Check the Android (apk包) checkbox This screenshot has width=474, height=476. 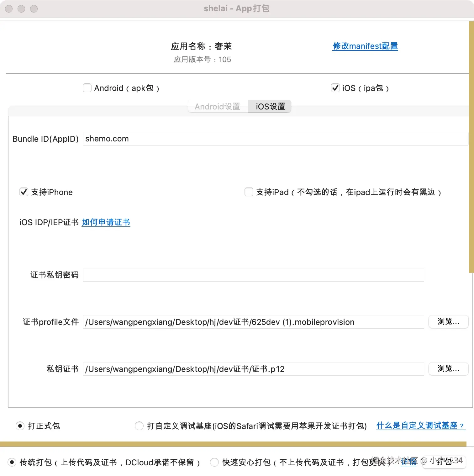(x=87, y=88)
